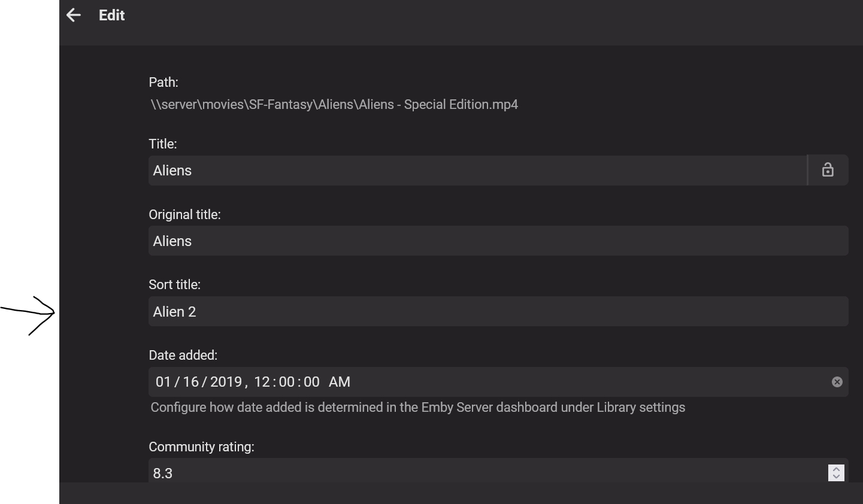Select the month segment in Date added
The image size is (863, 504).
[163, 382]
